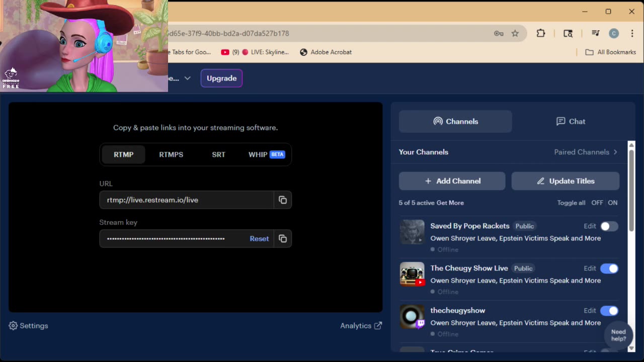Copy the stream key with copy icon
Image resolution: width=644 pixels, height=362 pixels.
tap(283, 239)
